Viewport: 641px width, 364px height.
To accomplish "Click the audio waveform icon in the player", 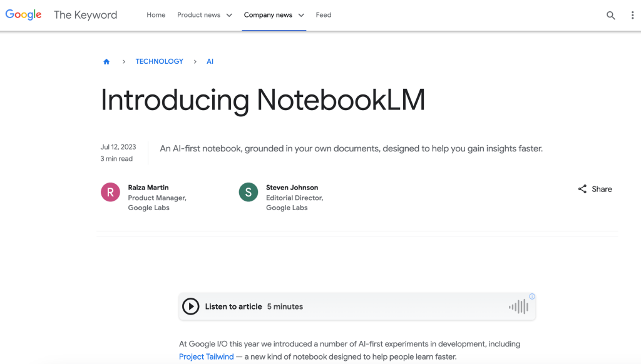I will tap(518, 306).
